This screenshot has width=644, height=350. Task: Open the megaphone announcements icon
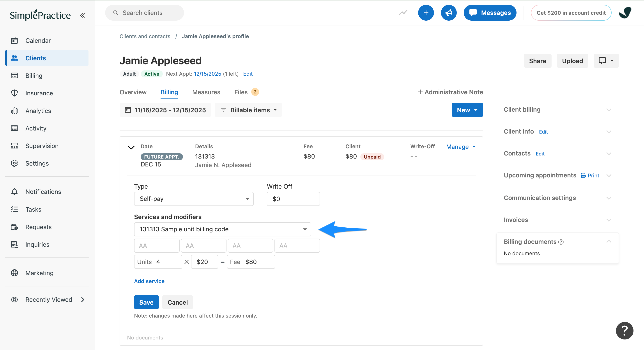(x=449, y=13)
